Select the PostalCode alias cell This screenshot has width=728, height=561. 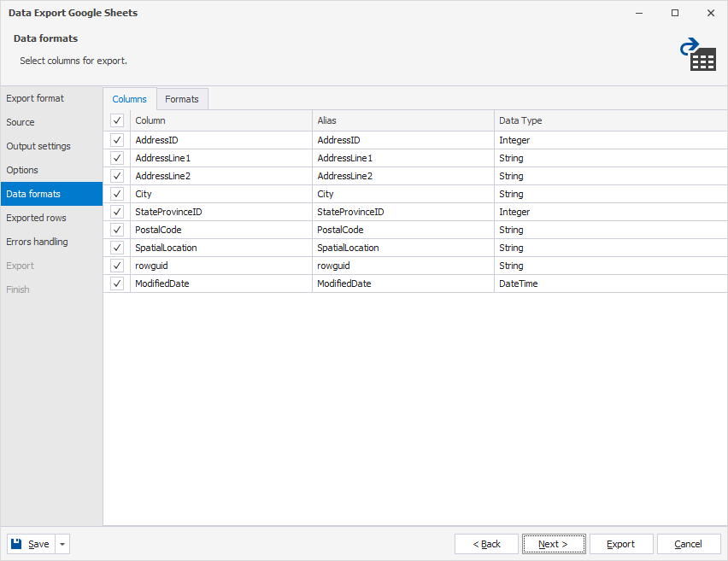tap(403, 230)
